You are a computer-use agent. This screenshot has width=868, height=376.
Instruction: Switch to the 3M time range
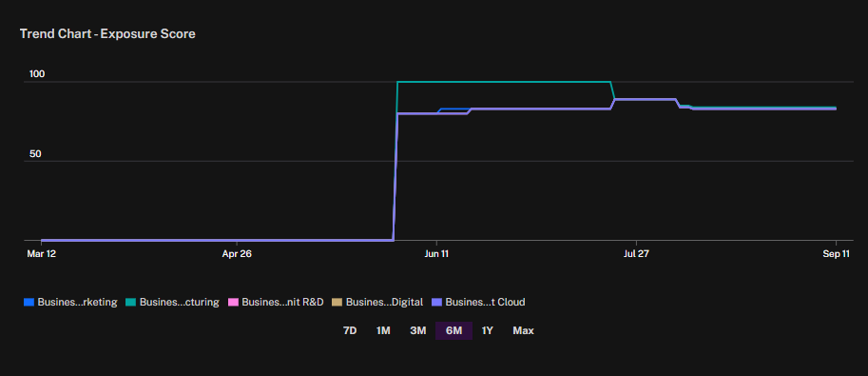coord(418,330)
